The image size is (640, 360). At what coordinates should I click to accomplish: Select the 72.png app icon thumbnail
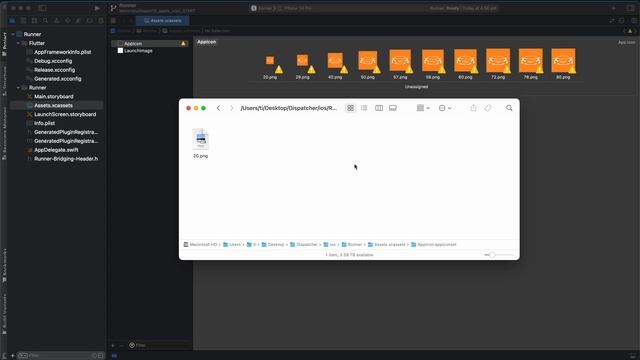498,60
